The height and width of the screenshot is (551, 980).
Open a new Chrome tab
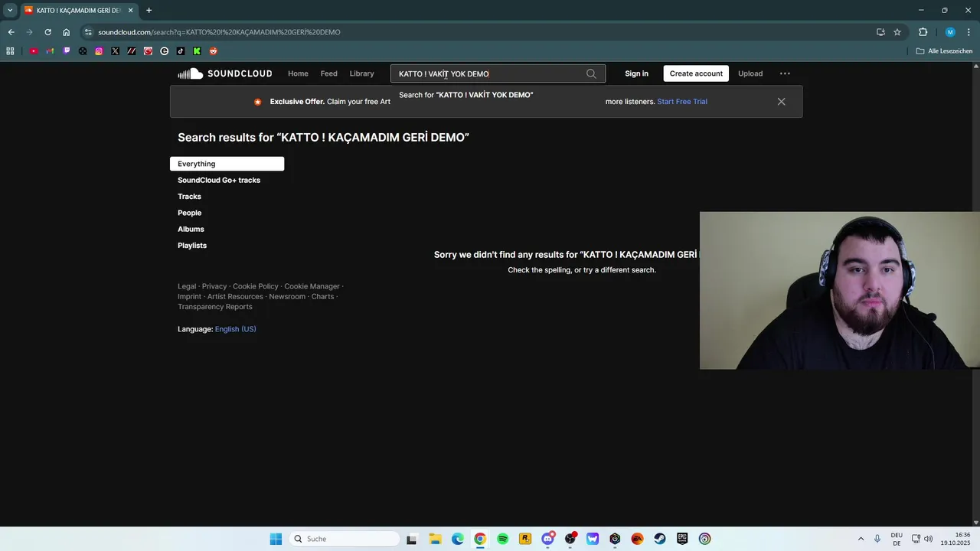coord(149,10)
